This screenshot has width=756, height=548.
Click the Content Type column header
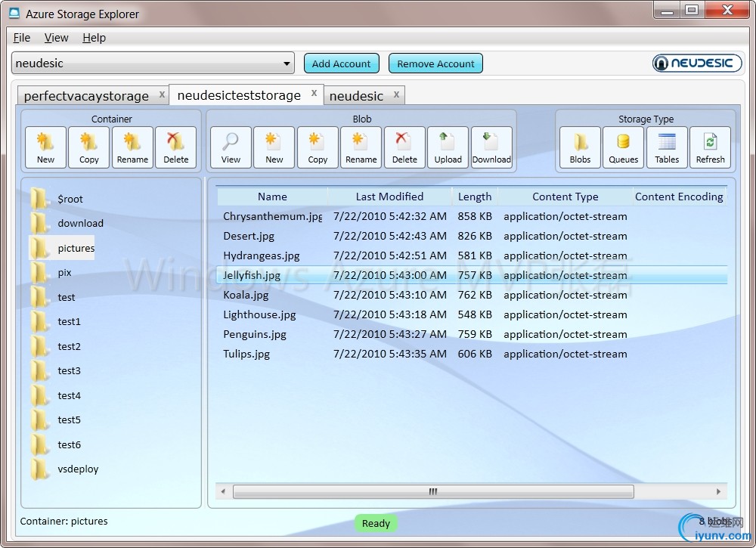point(565,197)
